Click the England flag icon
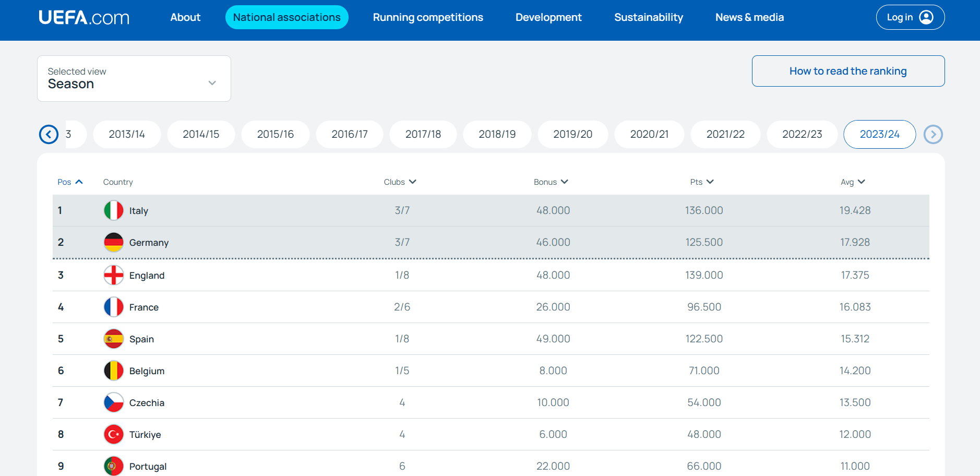This screenshot has height=476, width=980. point(114,276)
